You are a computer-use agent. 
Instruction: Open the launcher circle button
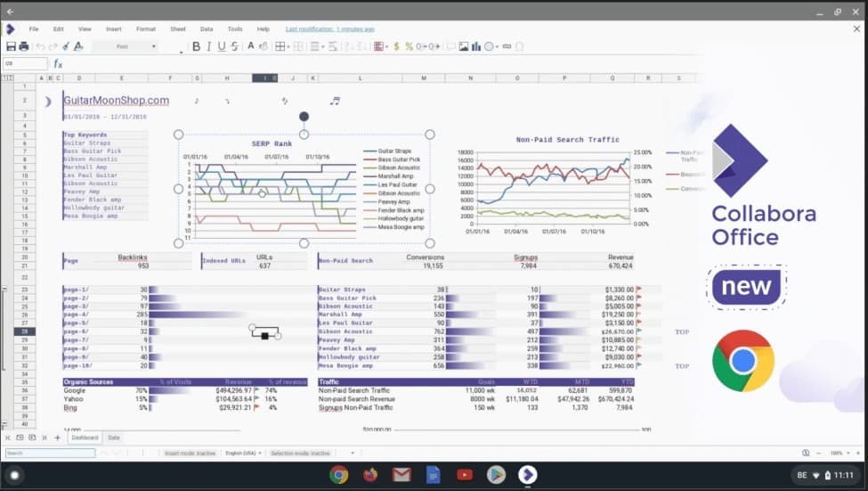coord(15,475)
